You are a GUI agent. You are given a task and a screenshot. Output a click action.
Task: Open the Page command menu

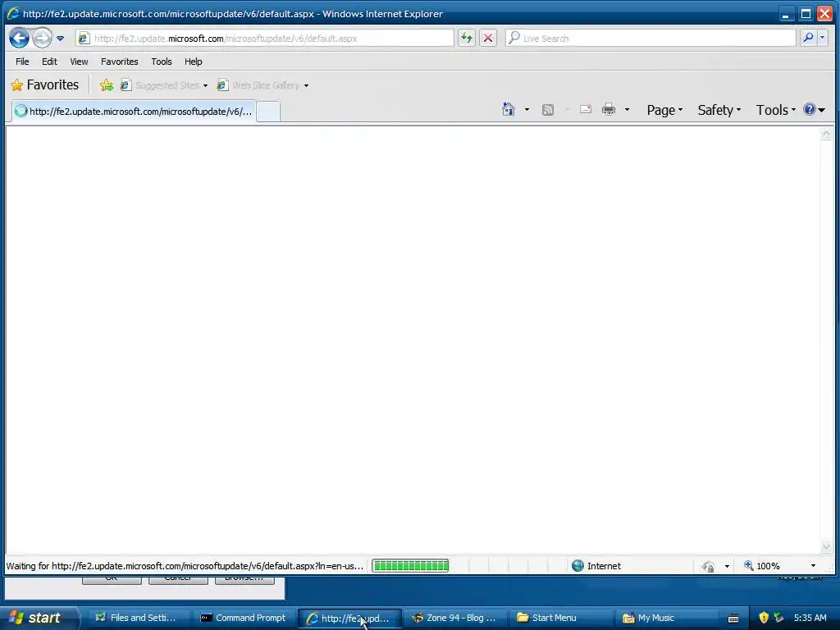(x=664, y=110)
